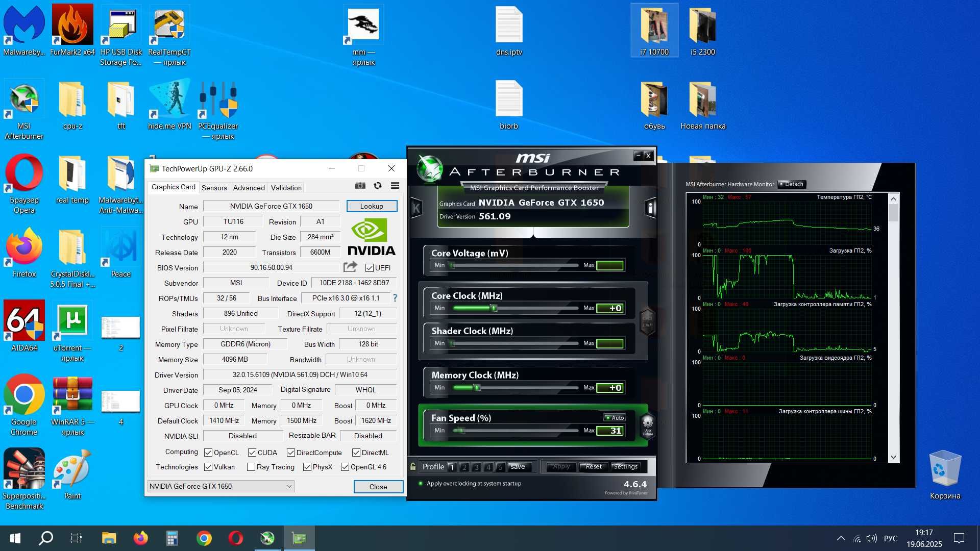Click BIOS export share icon in GPU-Z
Viewport: 980px width, 551px height.
click(350, 267)
